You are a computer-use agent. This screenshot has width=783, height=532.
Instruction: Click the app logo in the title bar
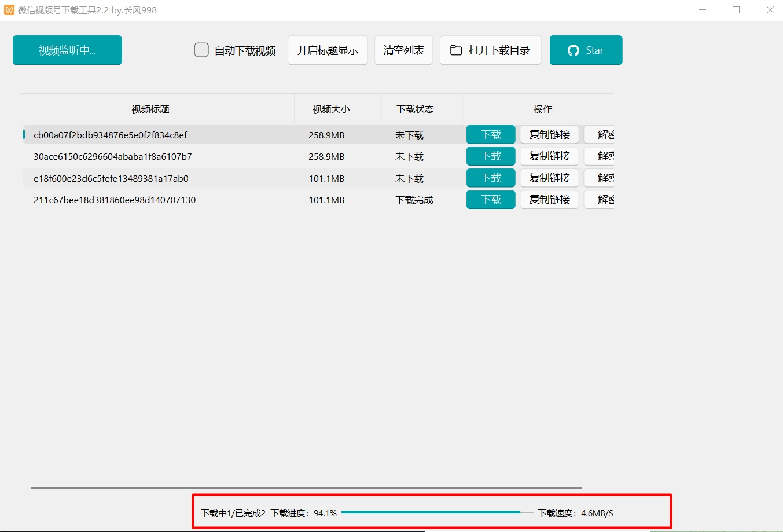click(x=9, y=10)
